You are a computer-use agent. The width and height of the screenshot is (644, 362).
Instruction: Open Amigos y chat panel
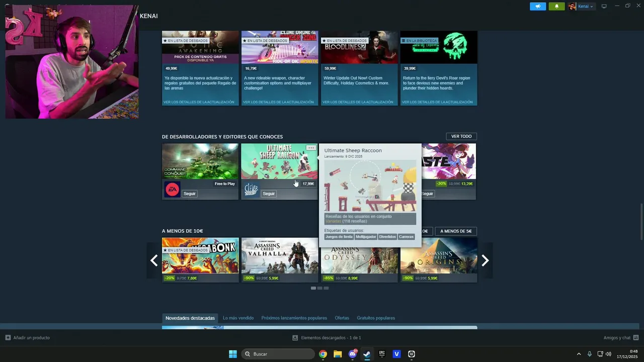click(617, 338)
